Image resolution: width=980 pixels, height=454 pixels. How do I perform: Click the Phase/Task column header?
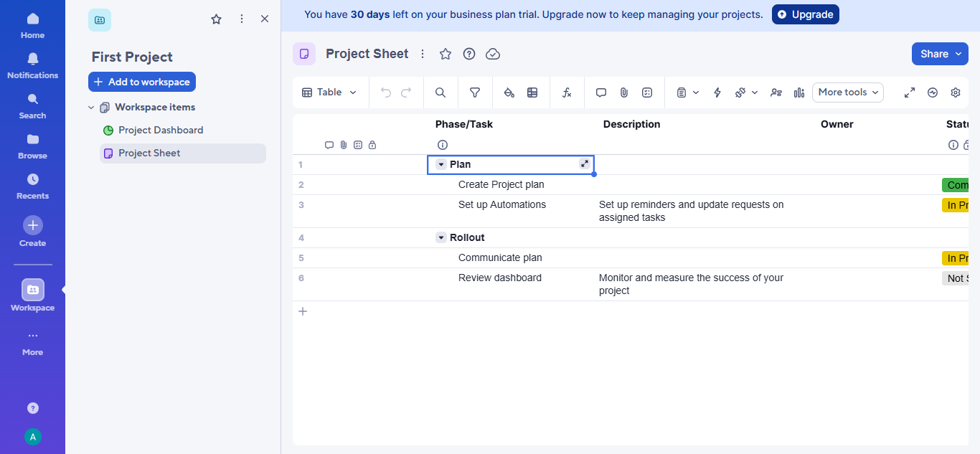click(464, 124)
